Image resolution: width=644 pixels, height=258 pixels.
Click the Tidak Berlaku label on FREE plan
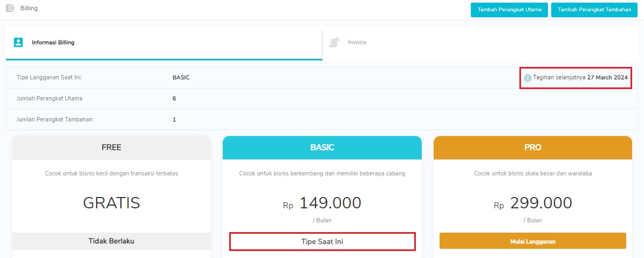pos(111,241)
